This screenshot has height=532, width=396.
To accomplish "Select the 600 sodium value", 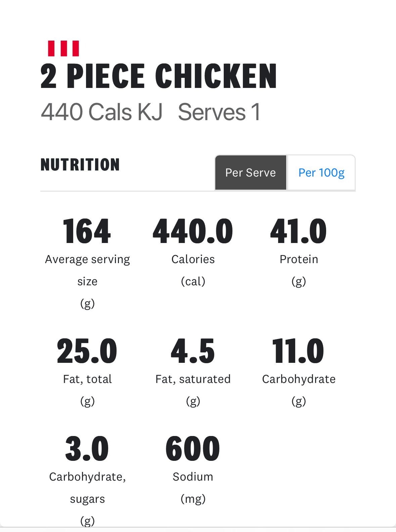I will point(193,448).
